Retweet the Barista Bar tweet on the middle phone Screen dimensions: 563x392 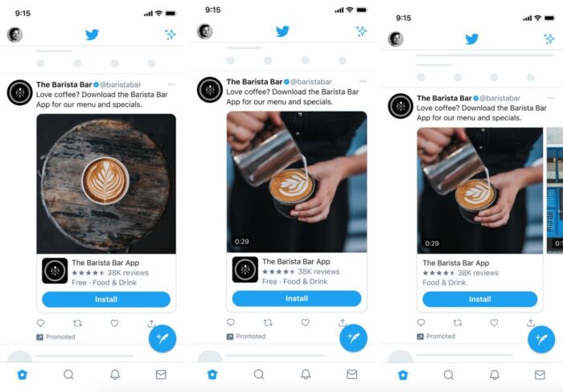point(268,322)
